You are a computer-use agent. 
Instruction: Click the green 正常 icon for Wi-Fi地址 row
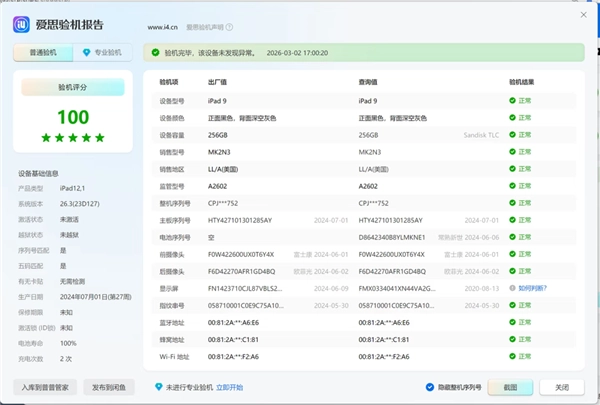click(x=512, y=355)
